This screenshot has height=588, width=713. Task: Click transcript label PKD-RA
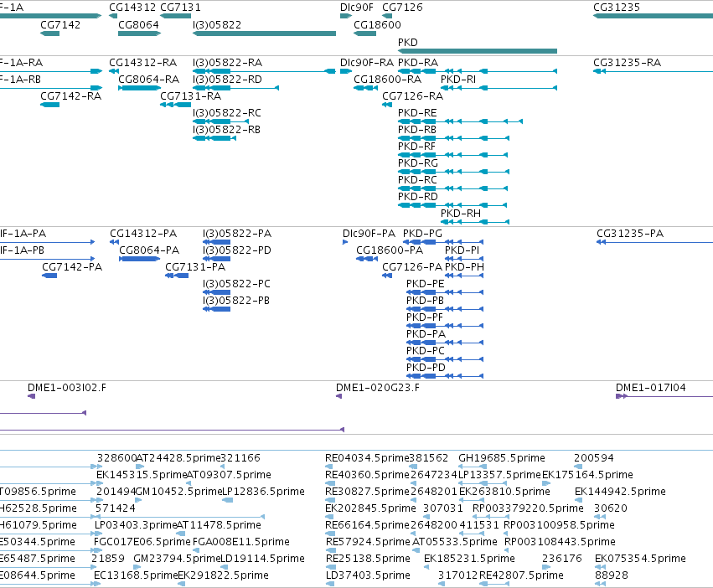[418, 63]
